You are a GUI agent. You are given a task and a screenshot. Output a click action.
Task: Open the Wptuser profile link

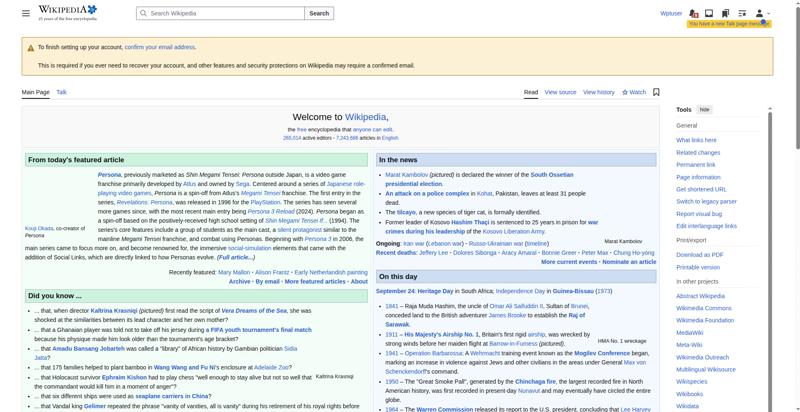pos(671,13)
